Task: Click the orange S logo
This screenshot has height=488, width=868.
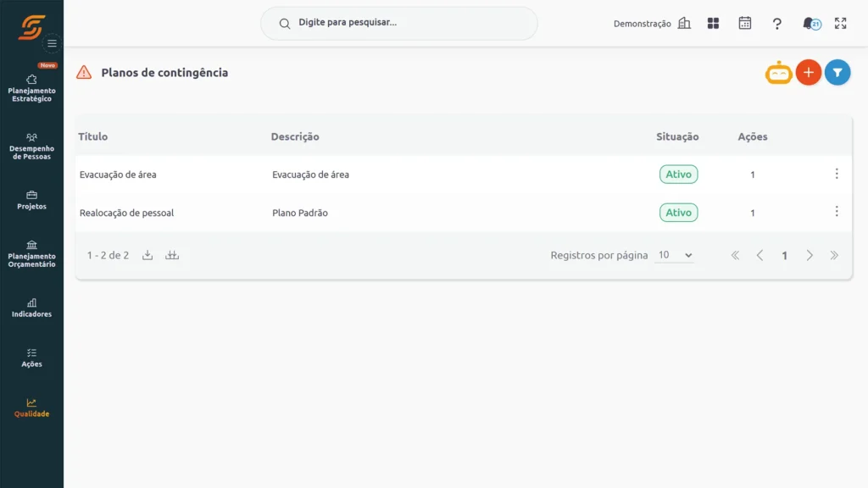Action: click(x=31, y=27)
